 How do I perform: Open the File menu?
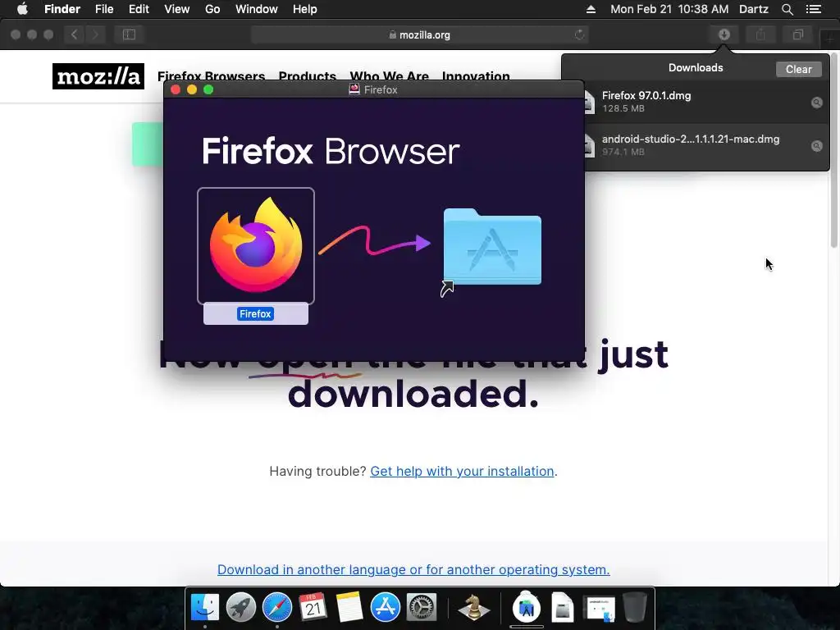[104, 9]
